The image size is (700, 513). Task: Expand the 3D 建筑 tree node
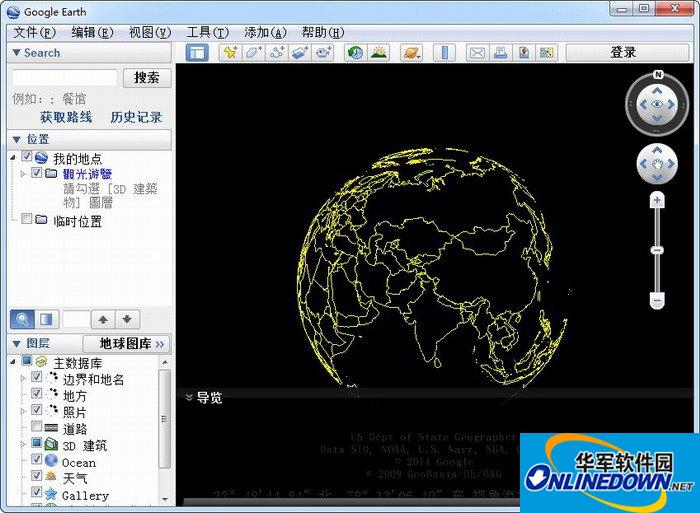pyautogui.click(x=23, y=444)
